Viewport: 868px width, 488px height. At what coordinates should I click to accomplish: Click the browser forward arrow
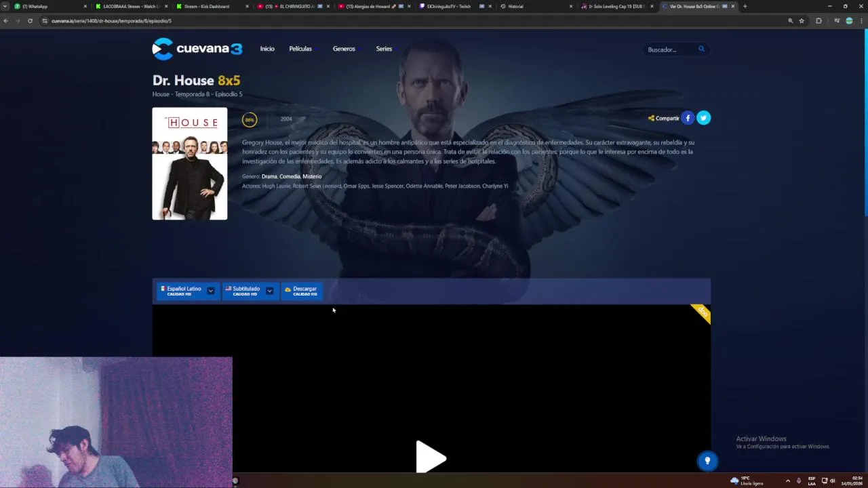[x=18, y=21]
